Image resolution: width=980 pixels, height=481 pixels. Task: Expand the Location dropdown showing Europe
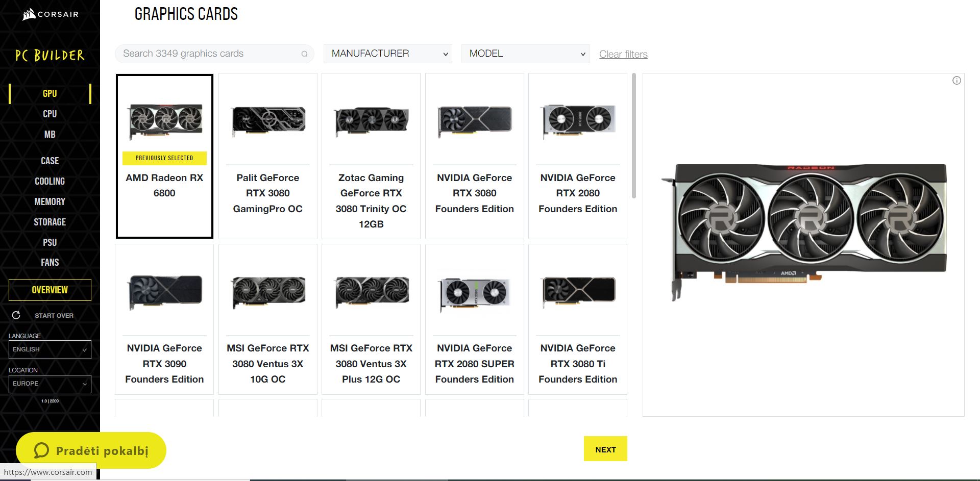[50, 384]
